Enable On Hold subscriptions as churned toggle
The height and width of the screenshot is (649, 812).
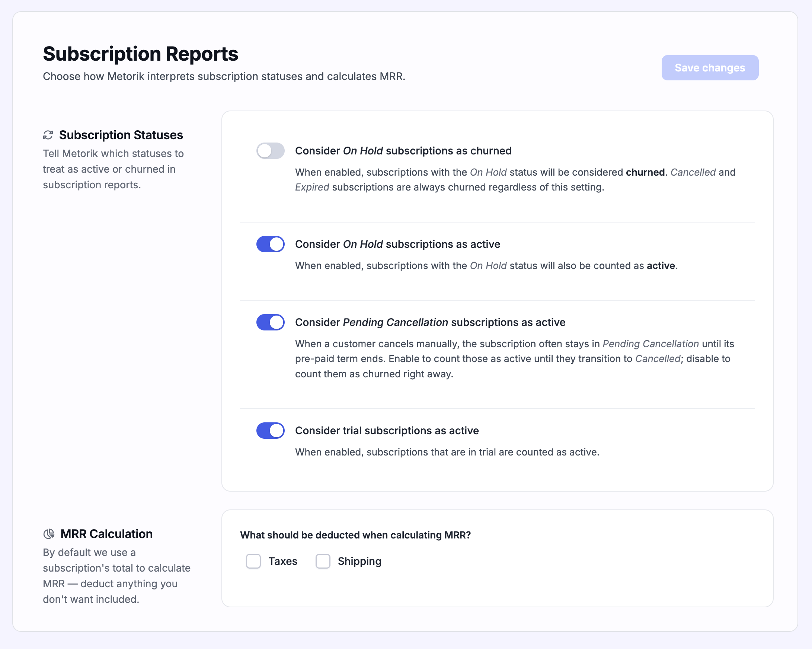(271, 151)
